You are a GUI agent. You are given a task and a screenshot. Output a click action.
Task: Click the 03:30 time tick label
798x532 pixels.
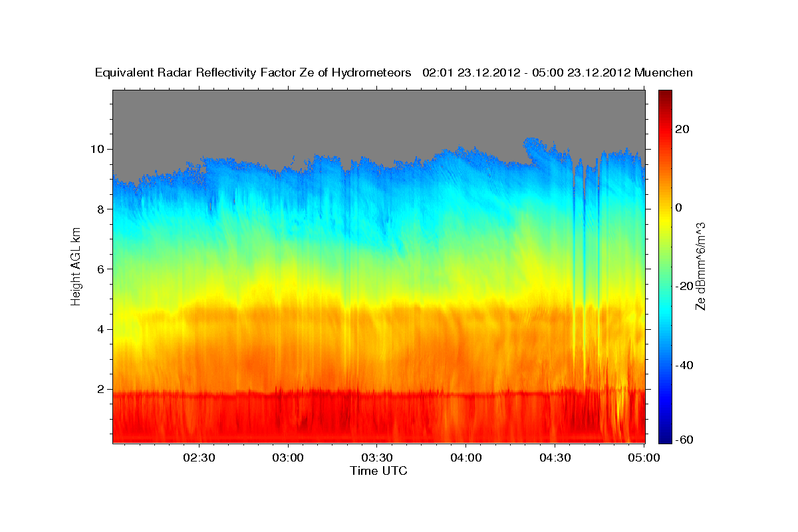[x=377, y=458]
